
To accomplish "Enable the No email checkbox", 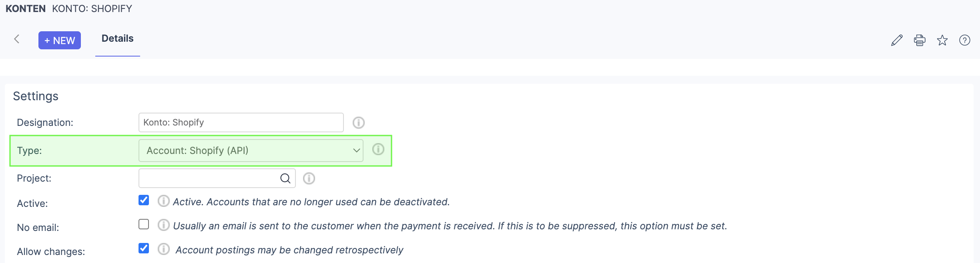I will tap(144, 224).
